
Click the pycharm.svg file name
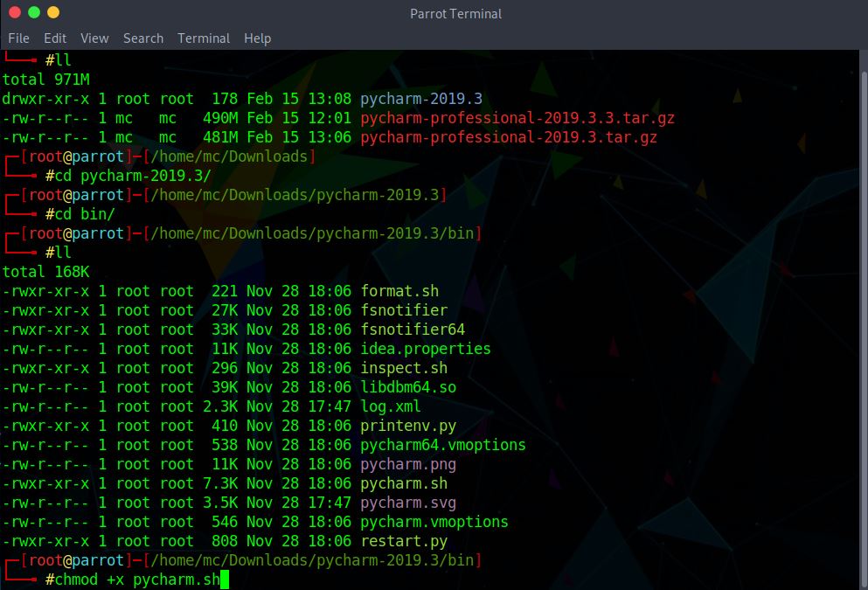pos(408,503)
